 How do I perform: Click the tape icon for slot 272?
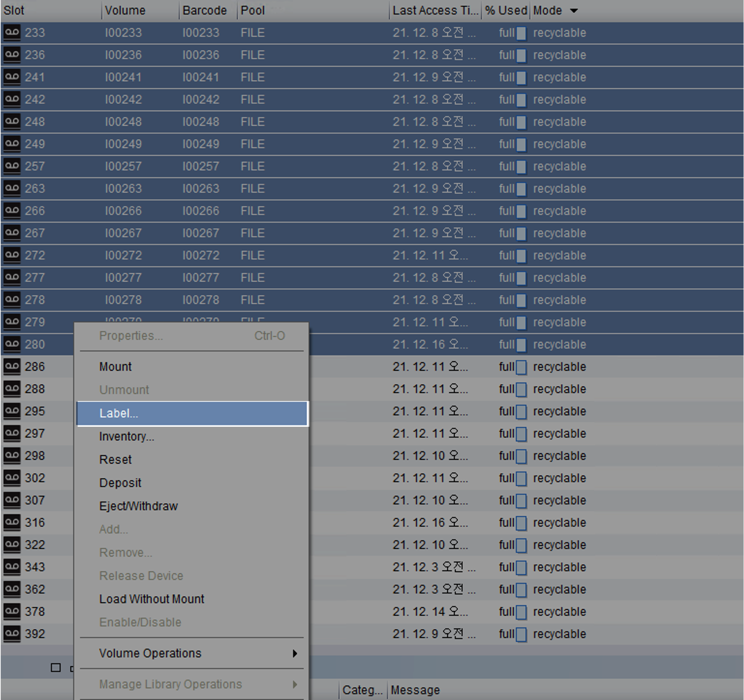click(x=12, y=255)
